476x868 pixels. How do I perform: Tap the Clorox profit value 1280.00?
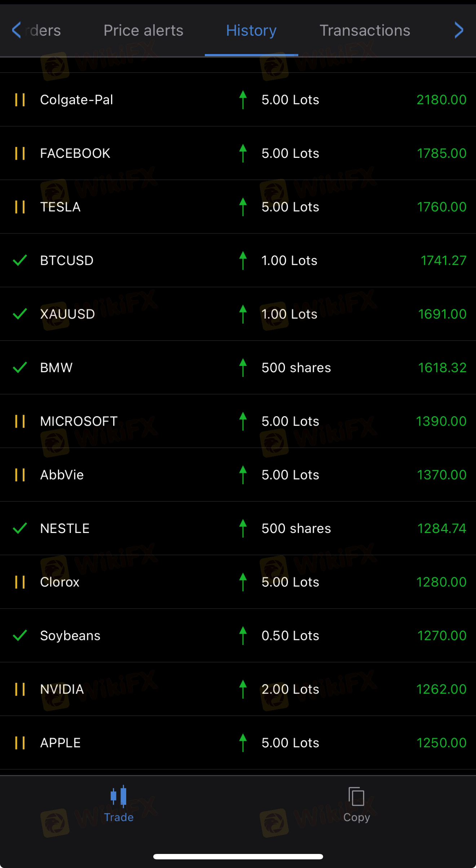[441, 582]
